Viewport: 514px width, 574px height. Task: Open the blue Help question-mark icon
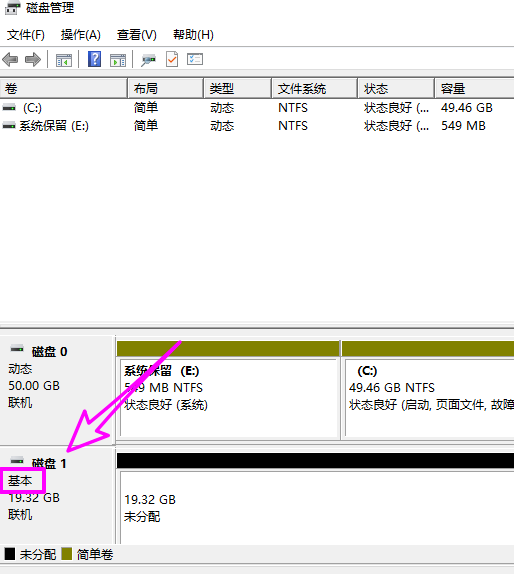(94, 59)
